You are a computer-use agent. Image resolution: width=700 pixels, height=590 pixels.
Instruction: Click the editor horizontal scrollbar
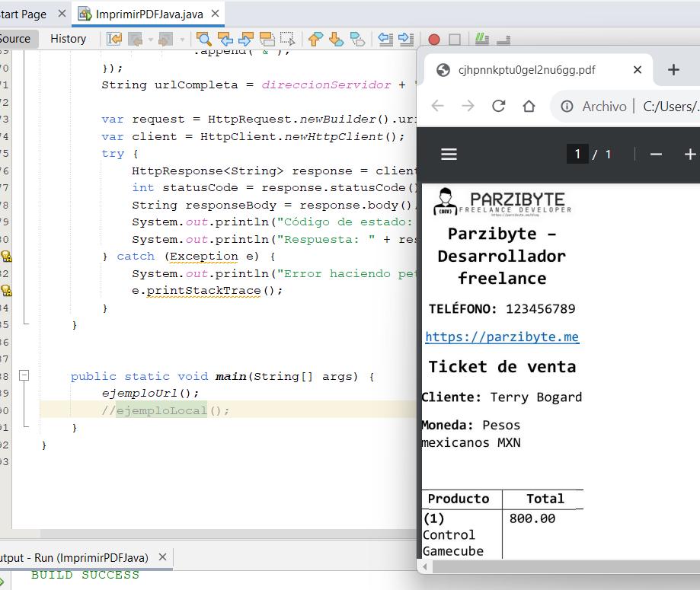click(x=228, y=534)
